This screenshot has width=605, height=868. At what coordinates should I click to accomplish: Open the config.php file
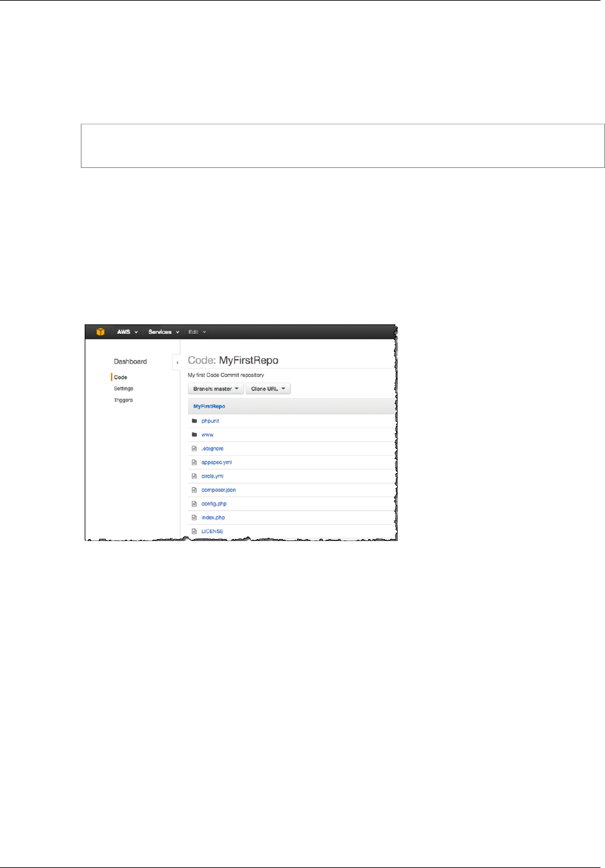tap(214, 504)
